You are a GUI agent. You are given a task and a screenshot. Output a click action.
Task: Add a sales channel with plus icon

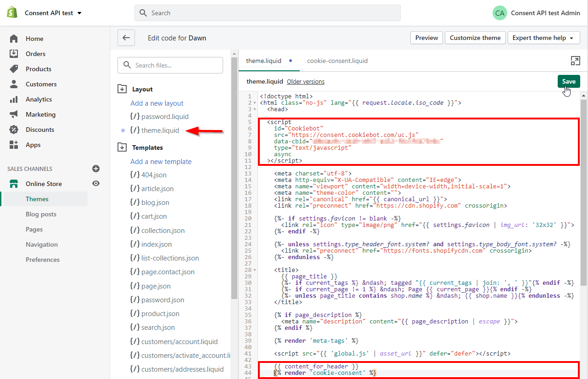point(96,169)
